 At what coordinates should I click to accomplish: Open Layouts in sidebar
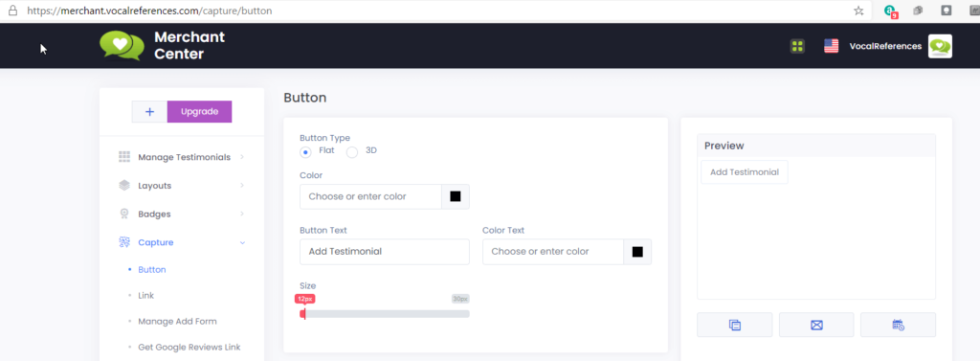154,186
